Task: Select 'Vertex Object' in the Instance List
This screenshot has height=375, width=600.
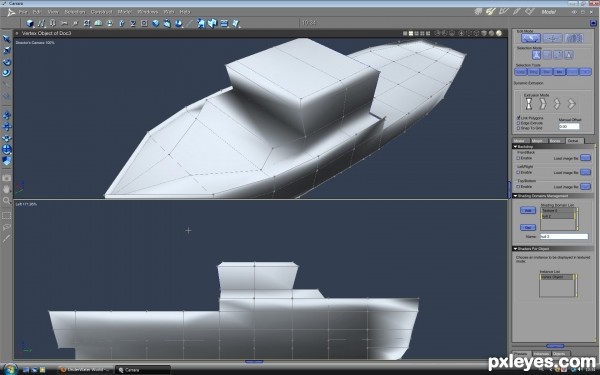Action: [556, 277]
